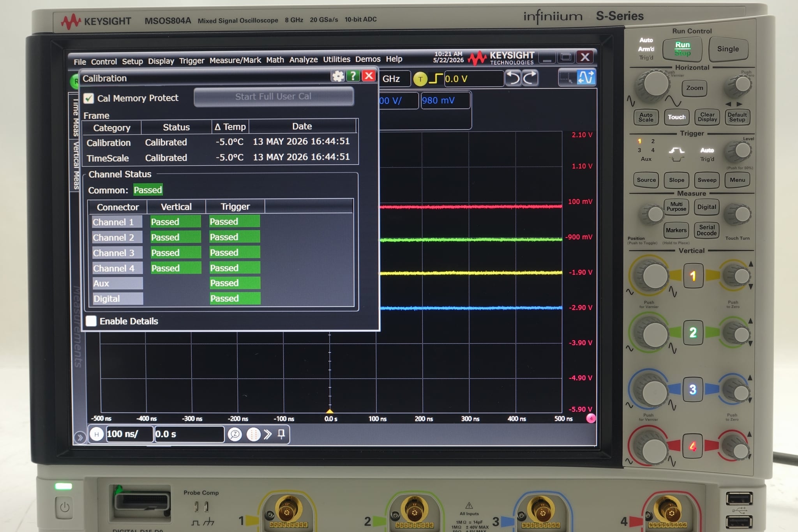This screenshot has height=532, width=798.
Task: Select the Channel 3 connector row
Action: tap(117, 253)
